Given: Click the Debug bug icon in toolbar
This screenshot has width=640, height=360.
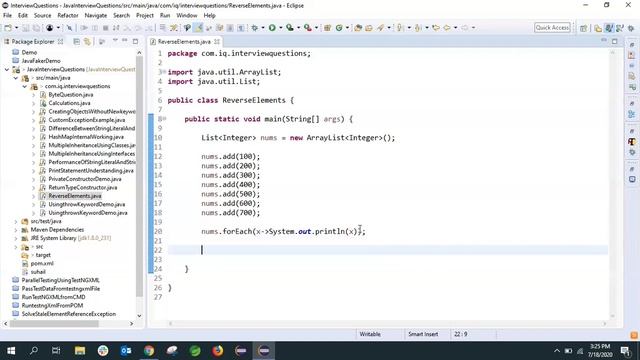Looking at the screenshot, I should coord(254,28).
